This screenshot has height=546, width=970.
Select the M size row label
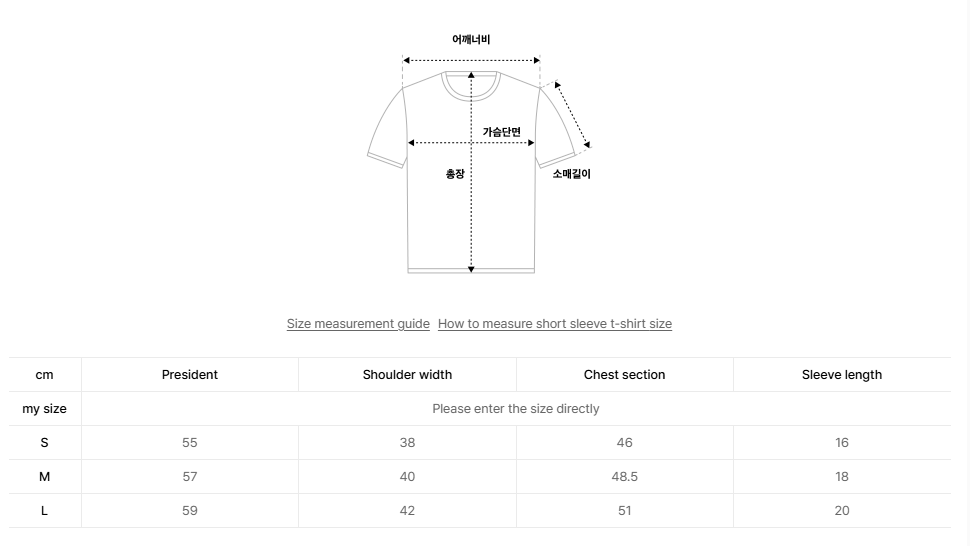[x=45, y=477]
